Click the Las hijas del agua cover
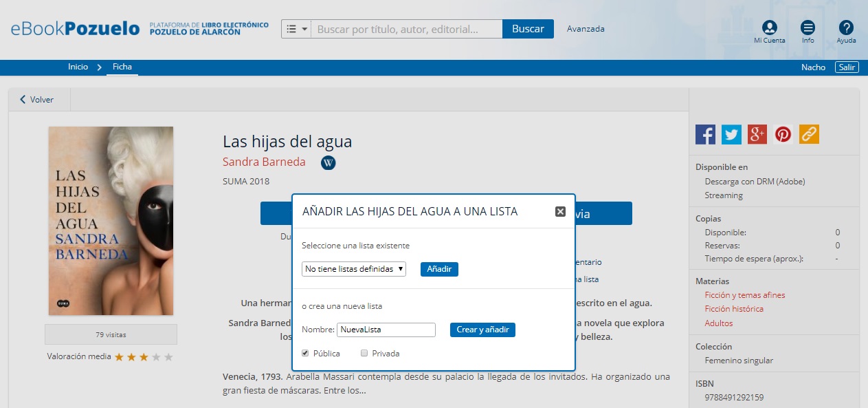Image resolution: width=868 pixels, height=408 pixels. click(111, 221)
